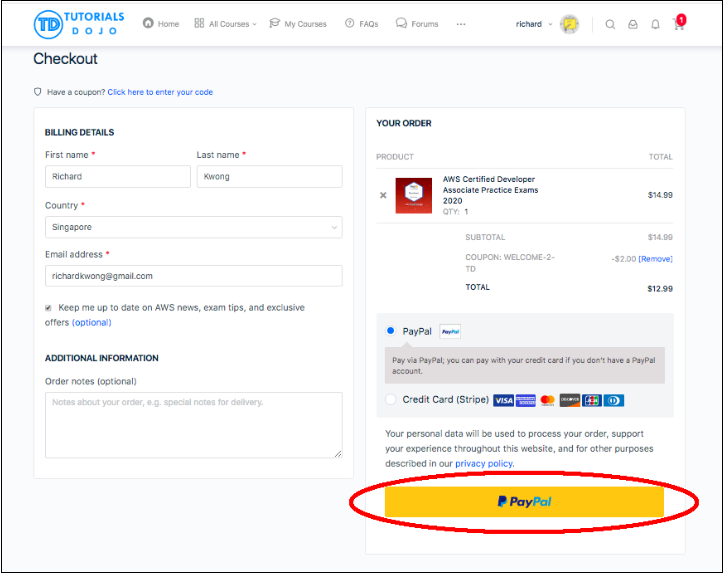The height and width of the screenshot is (577, 724).
Task: Click the 'Checkout' page heading
Action: [65, 59]
